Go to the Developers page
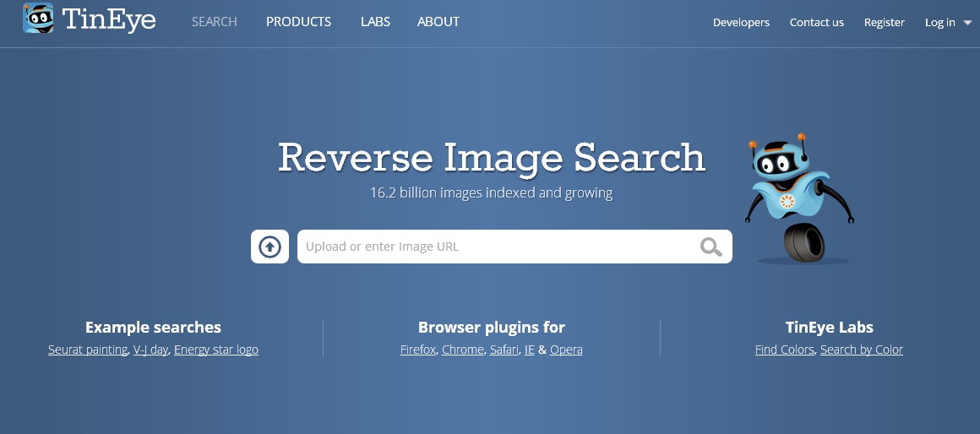Viewport: 980px width, 434px height. 741,23
